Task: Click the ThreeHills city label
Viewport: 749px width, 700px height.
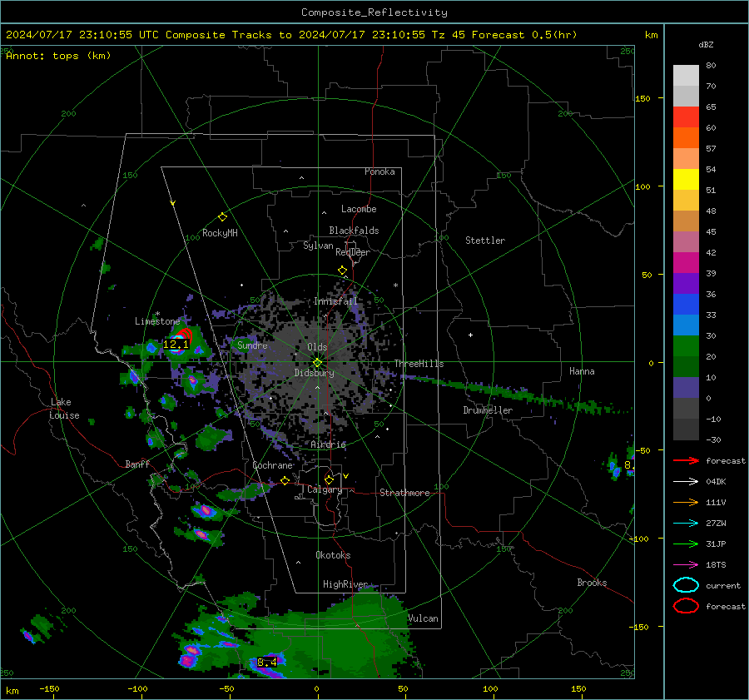Action: pos(419,364)
